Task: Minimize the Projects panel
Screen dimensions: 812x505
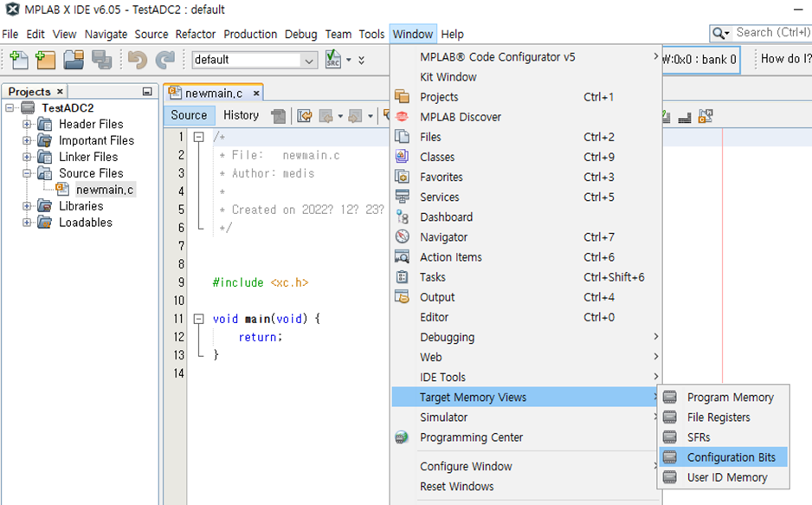Action: click(x=147, y=92)
